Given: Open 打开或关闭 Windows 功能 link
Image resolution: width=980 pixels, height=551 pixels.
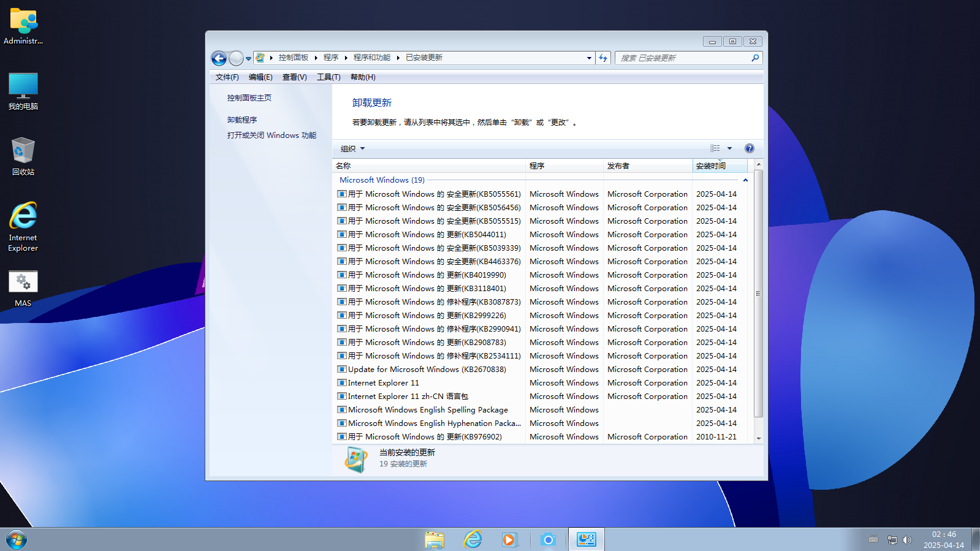Looking at the screenshot, I should point(272,135).
